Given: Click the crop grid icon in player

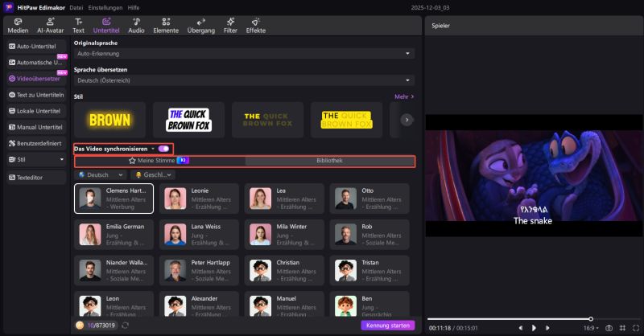Looking at the screenshot, I should click(622, 328).
